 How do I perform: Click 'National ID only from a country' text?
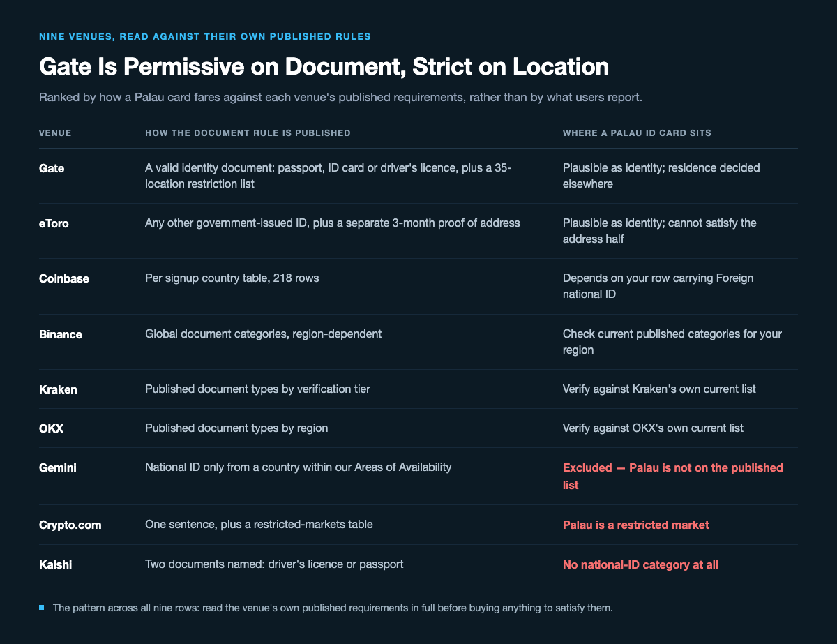pos(298,467)
